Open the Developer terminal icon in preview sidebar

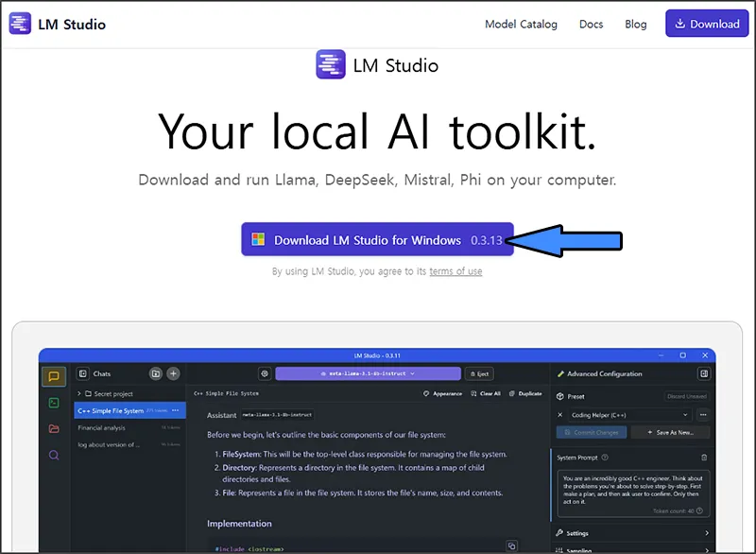pyautogui.click(x=54, y=403)
